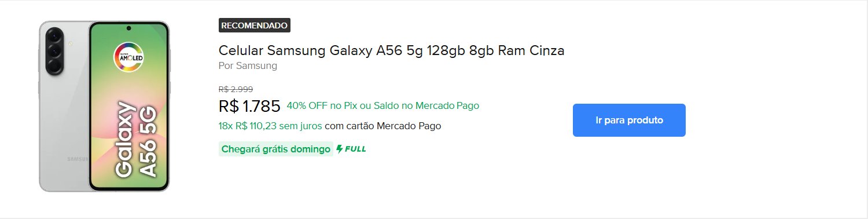Click the crossed-out R$ 2.999 original price
Image resolution: width=868 pixels, height=219 pixels.
pos(236,89)
